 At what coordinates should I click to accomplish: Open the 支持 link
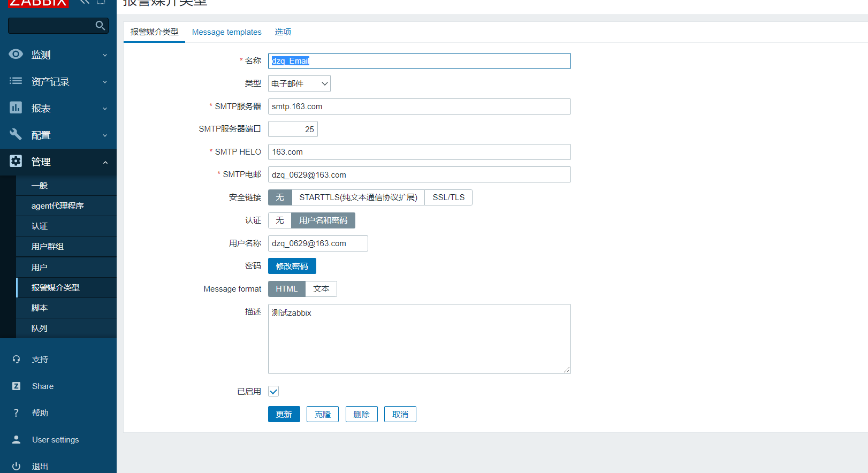[x=40, y=360]
